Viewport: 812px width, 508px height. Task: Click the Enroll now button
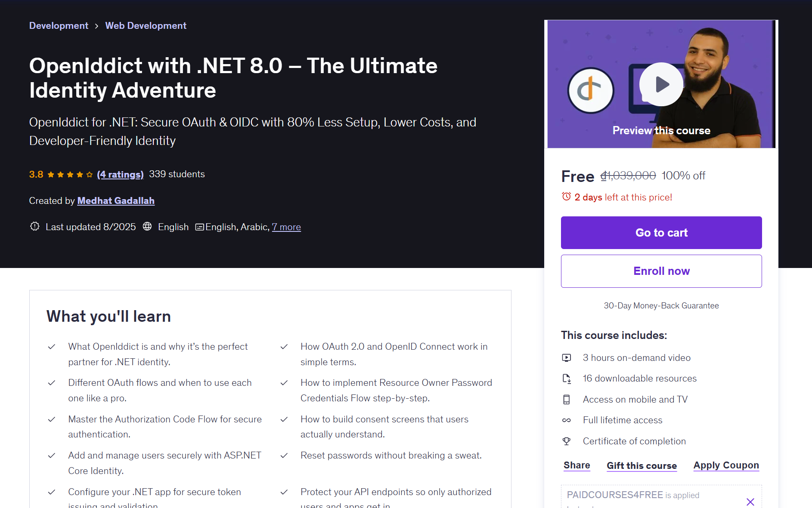661,271
